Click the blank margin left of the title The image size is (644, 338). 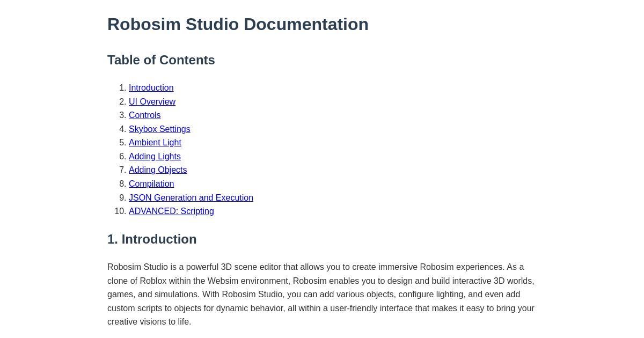tap(54, 24)
